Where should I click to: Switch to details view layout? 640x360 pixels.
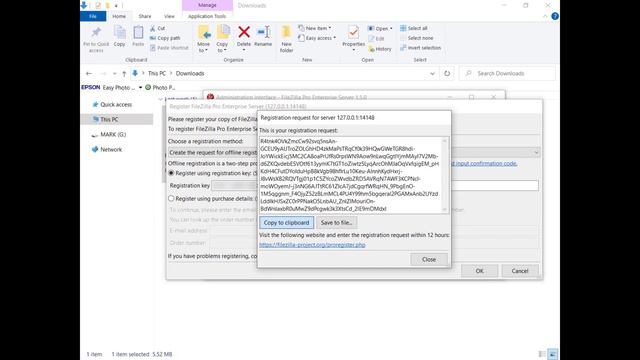click(x=542, y=354)
